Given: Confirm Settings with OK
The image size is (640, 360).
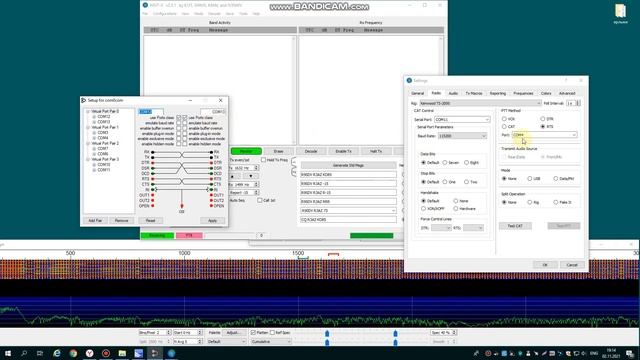Looking at the screenshot, I should pyautogui.click(x=544, y=265).
